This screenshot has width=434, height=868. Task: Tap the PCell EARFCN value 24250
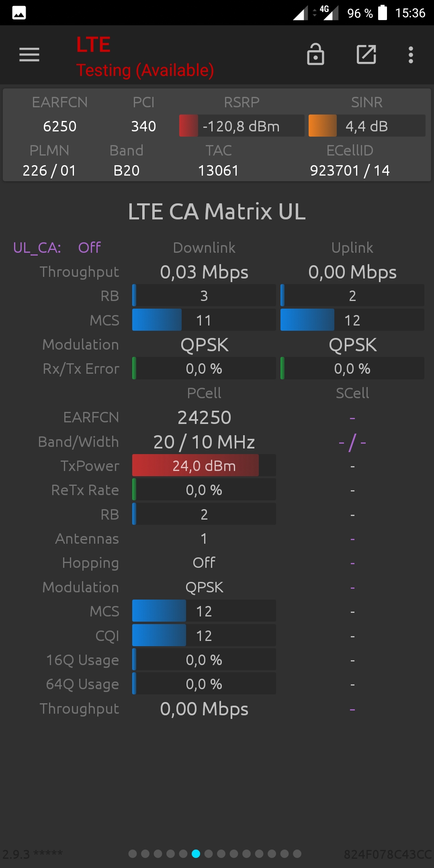coord(204,417)
